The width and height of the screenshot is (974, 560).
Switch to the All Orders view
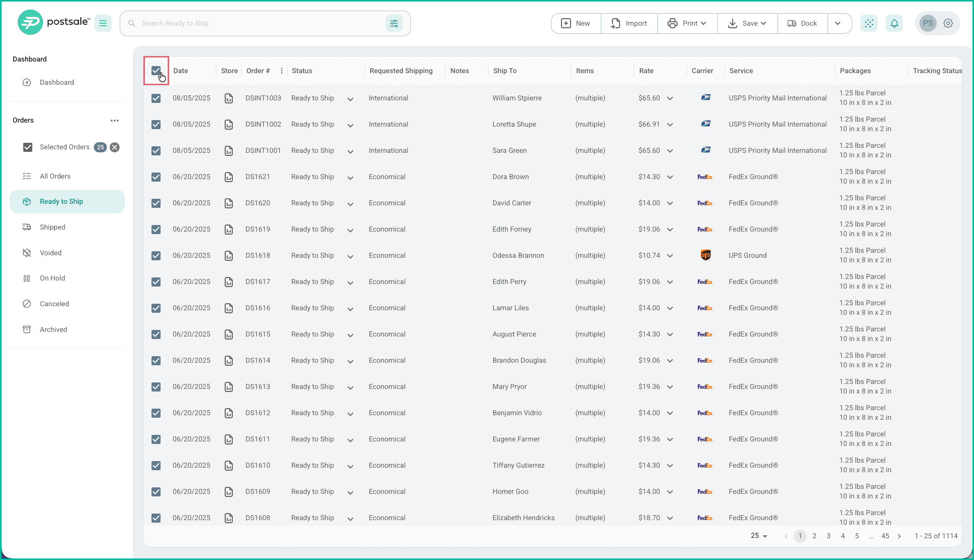point(55,176)
